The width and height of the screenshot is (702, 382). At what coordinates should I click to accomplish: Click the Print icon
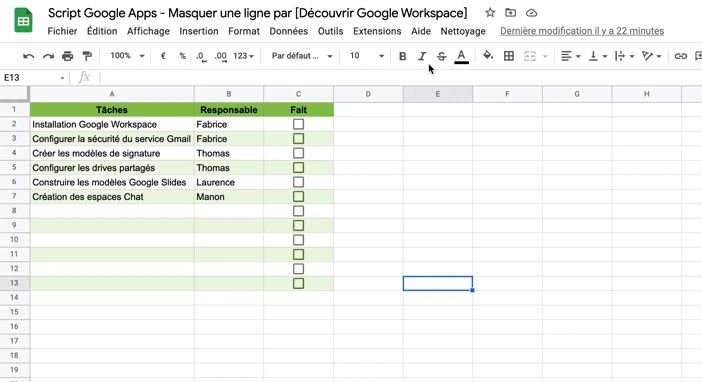pyautogui.click(x=68, y=56)
